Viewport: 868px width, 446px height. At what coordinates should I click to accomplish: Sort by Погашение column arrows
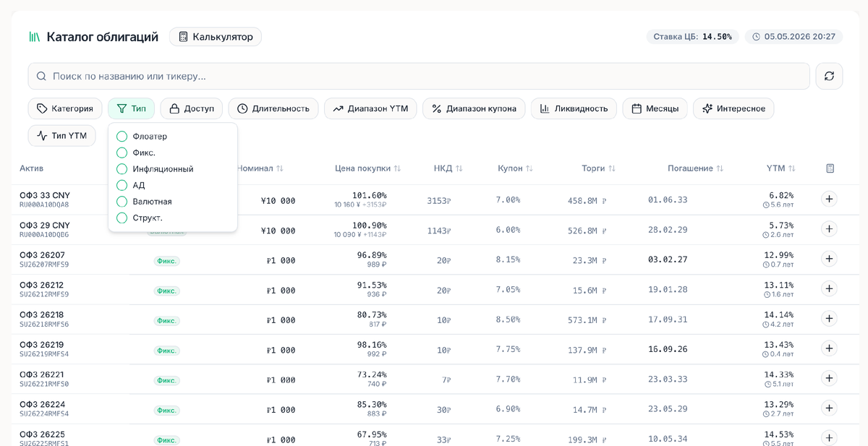[x=720, y=168]
